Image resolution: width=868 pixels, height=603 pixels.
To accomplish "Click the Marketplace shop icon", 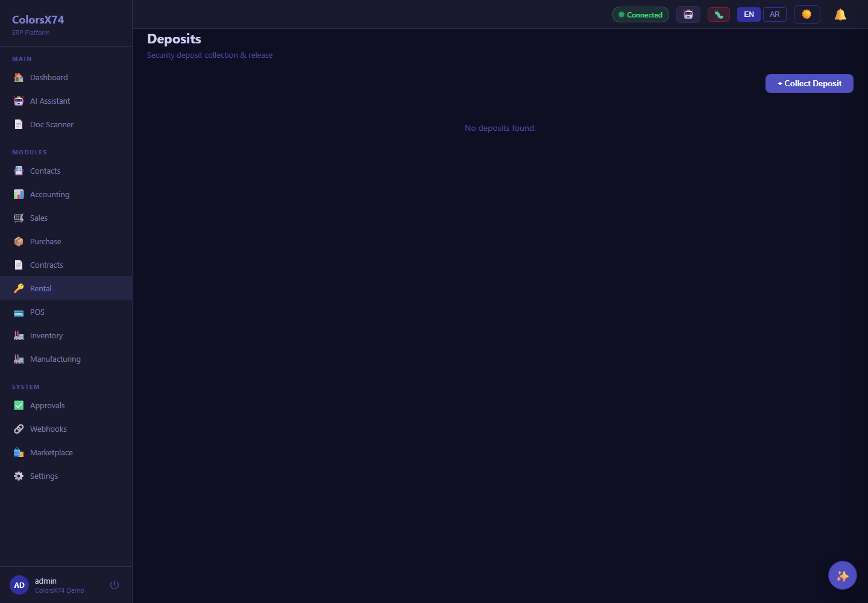I will click(19, 452).
